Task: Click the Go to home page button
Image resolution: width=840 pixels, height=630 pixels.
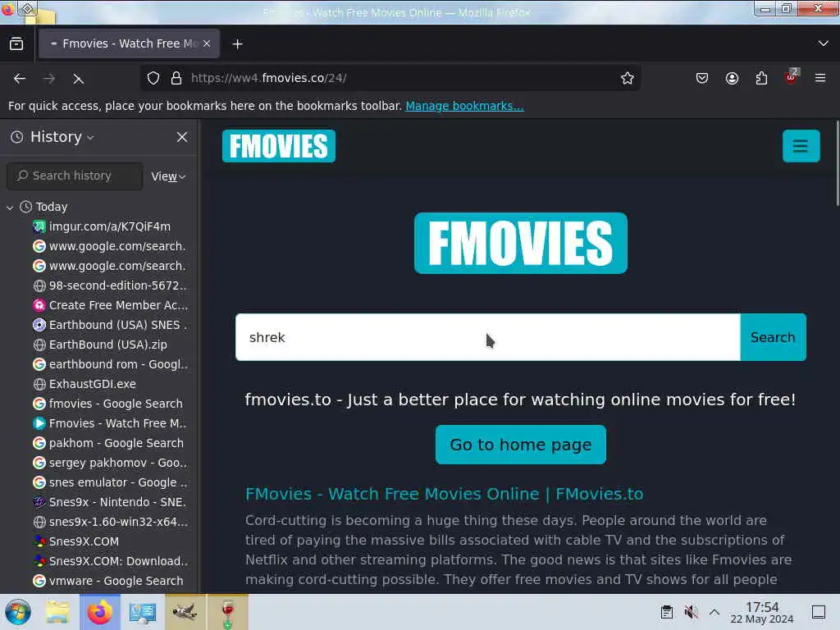Action: pyautogui.click(x=521, y=445)
